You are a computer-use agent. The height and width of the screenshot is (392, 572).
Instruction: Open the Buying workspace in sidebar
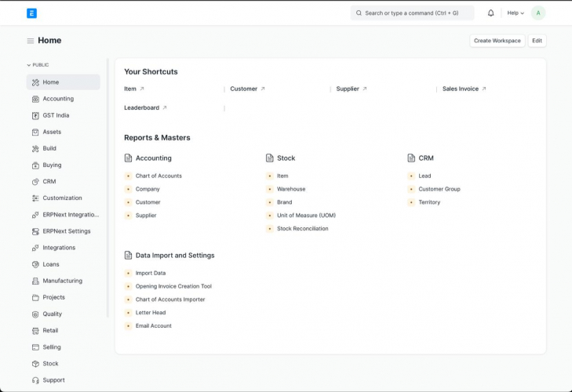pos(52,165)
